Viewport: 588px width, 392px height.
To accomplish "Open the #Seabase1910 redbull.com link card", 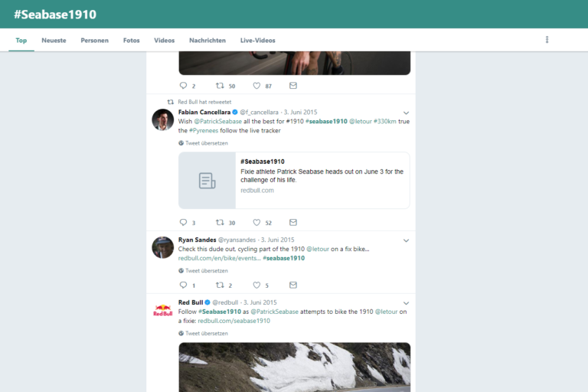I will [294, 181].
